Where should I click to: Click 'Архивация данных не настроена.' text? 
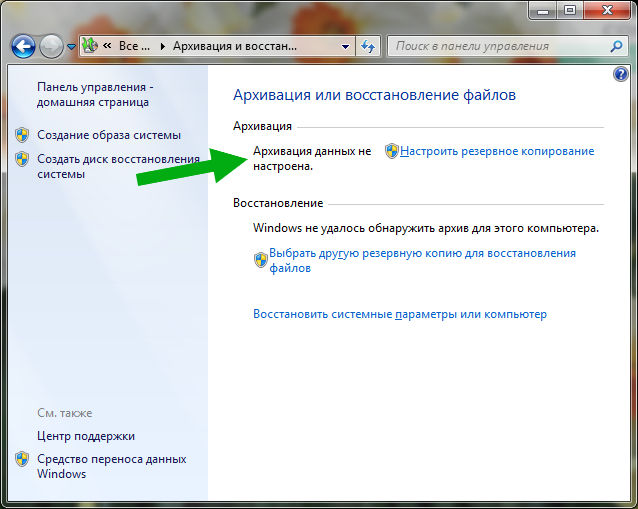[312, 159]
